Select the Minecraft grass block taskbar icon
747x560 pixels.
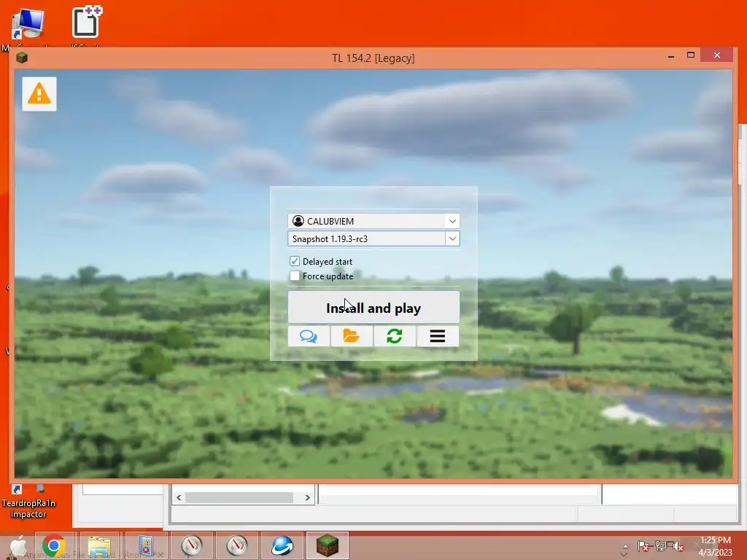[328, 545]
